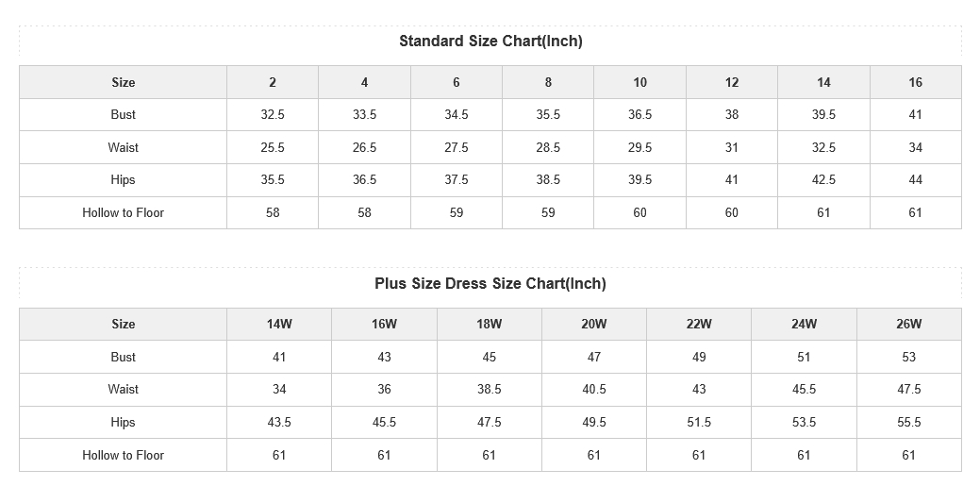Viewport: 980px width, 486px height.
Task: Click Hollow to Floor label in standard chart
Action: point(124,212)
